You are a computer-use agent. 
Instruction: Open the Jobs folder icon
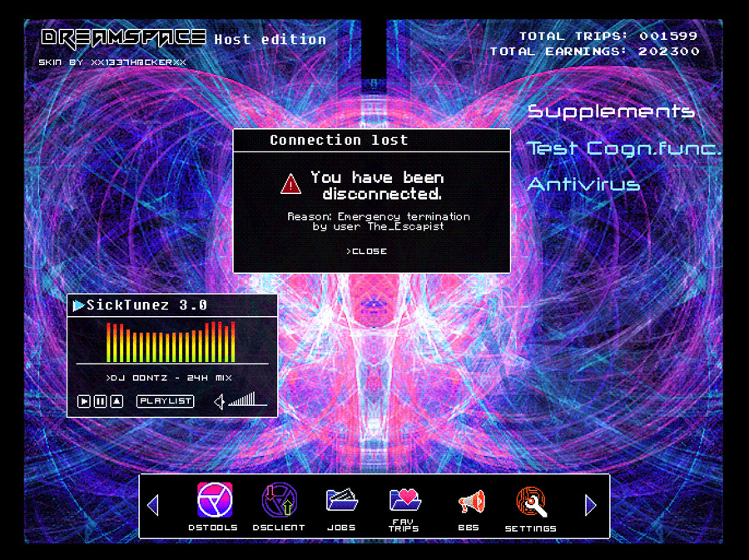click(341, 501)
